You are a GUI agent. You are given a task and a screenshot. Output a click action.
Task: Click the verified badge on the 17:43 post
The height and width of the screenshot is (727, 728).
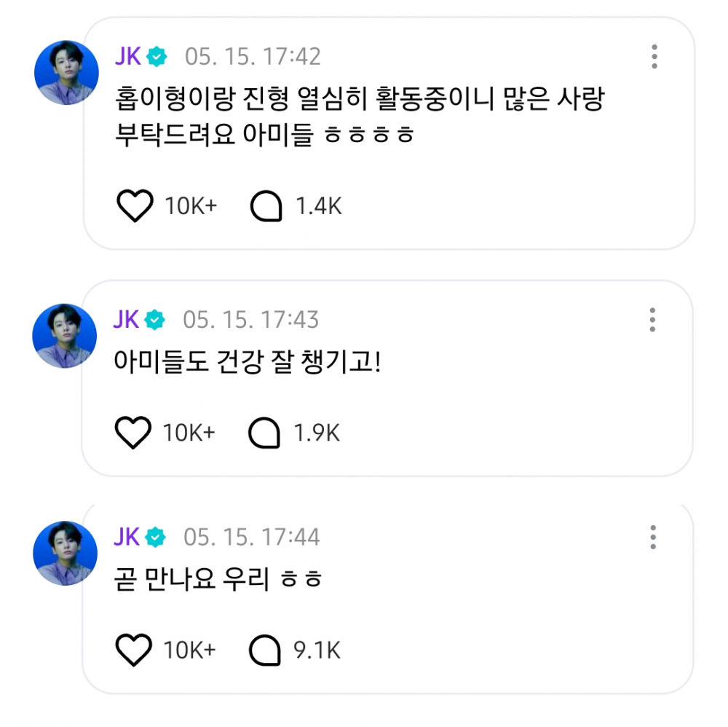156,320
